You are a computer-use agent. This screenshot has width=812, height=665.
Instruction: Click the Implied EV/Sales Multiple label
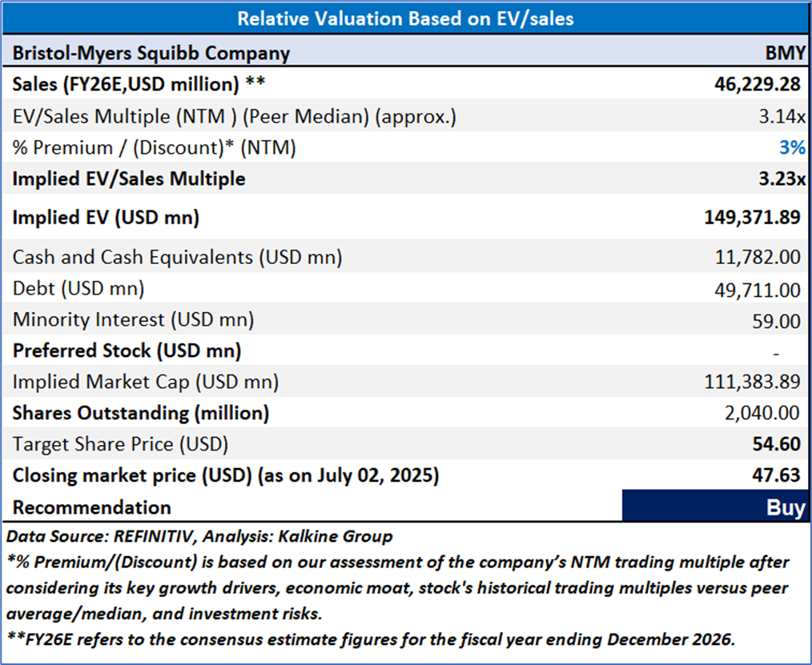pos(129,178)
